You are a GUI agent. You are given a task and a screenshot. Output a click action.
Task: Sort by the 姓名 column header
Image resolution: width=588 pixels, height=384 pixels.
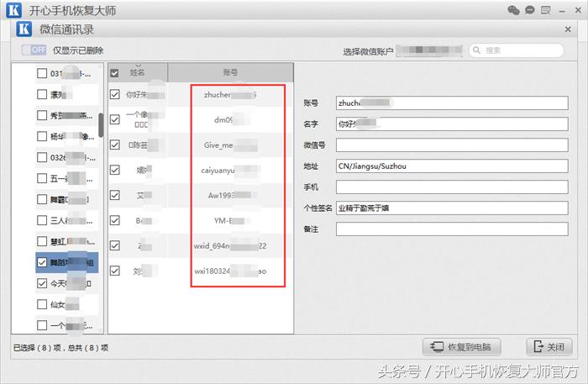tap(137, 72)
